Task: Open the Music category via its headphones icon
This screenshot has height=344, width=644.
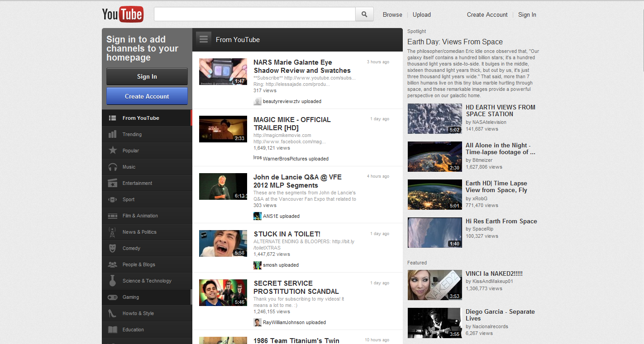Action: pos(113,167)
